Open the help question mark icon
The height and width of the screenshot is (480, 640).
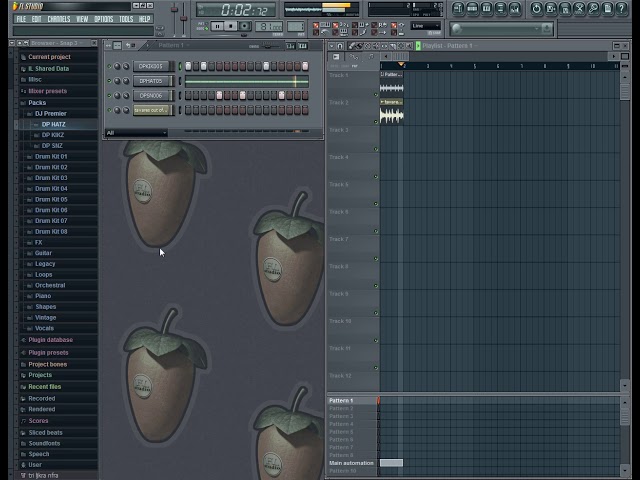[x=622, y=9]
